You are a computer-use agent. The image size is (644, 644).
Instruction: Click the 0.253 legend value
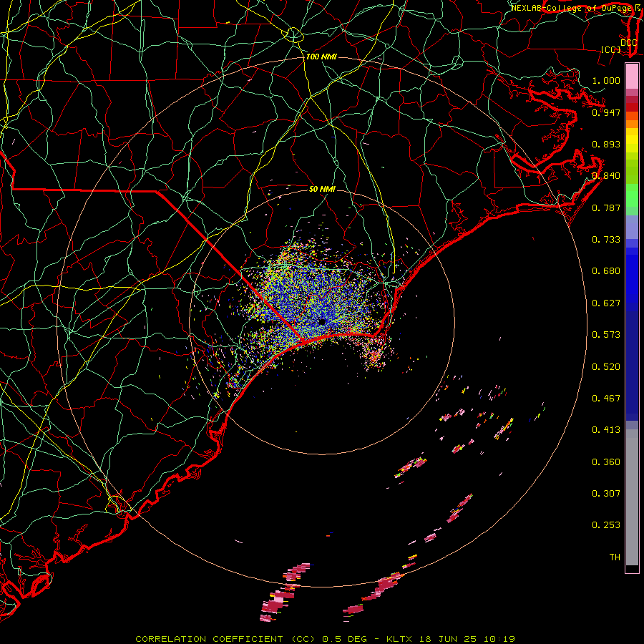click(x=606, y=525)
